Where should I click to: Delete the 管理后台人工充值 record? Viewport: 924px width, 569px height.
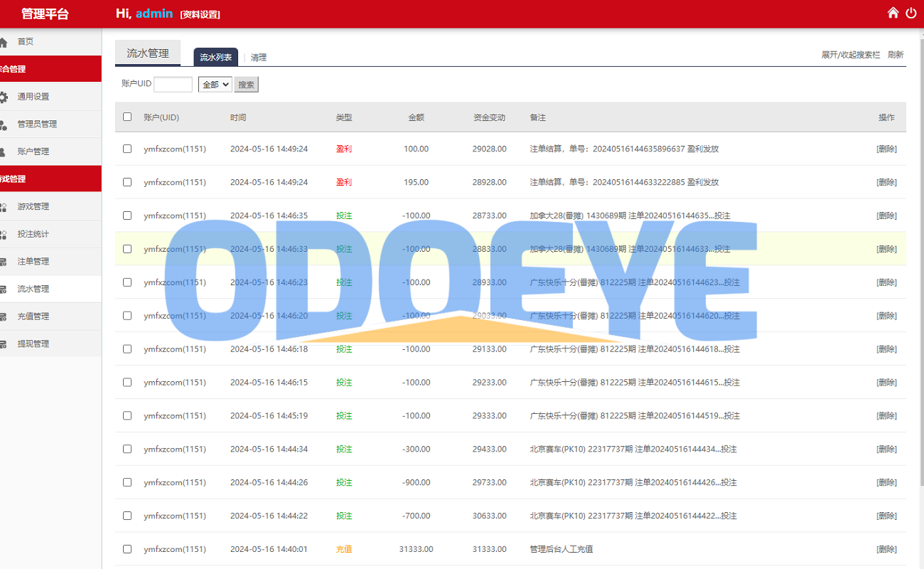point(886,550)
